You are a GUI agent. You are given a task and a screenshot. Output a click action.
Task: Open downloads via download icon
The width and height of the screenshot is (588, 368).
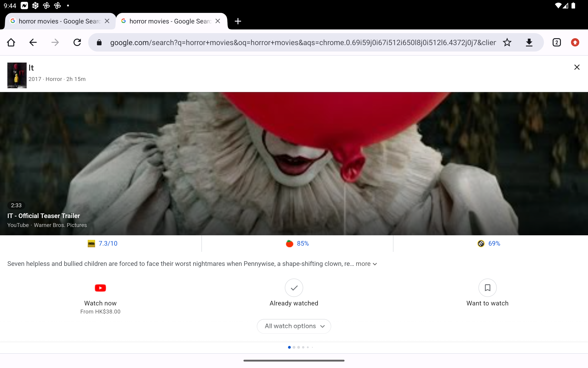click(529, 42)
